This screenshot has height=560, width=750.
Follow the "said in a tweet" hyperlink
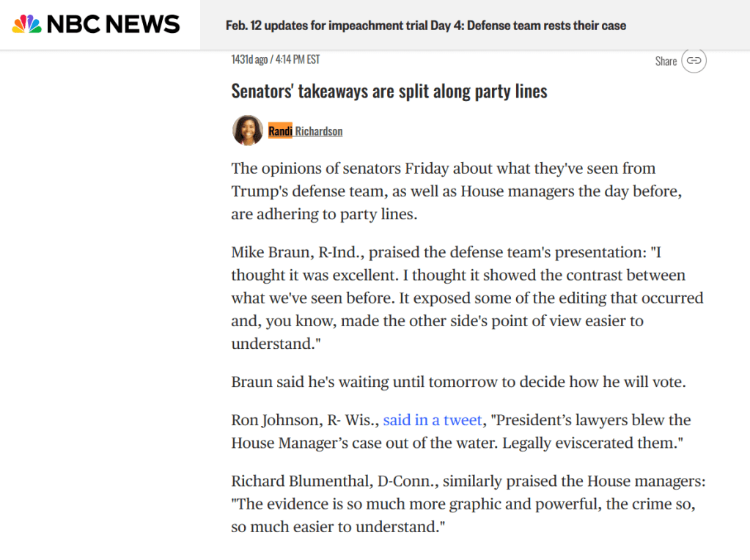click(432, 420)
